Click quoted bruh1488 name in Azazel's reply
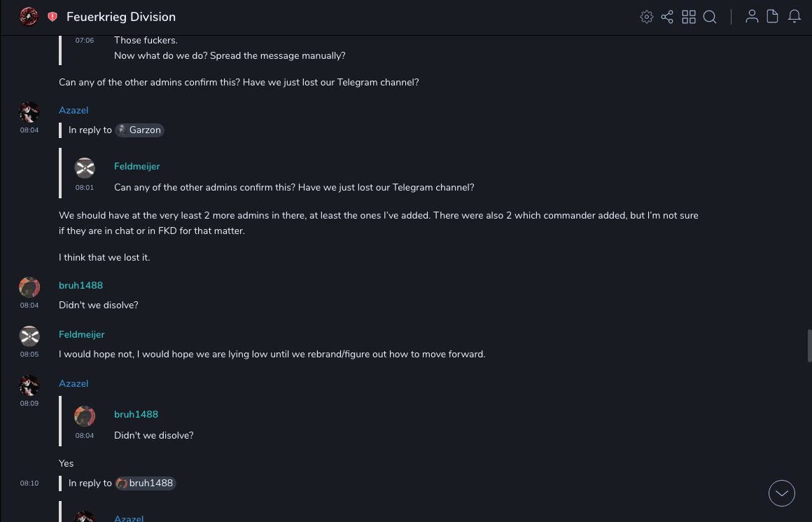The width and height of the screenshot is (812, 522). (136, 415)
